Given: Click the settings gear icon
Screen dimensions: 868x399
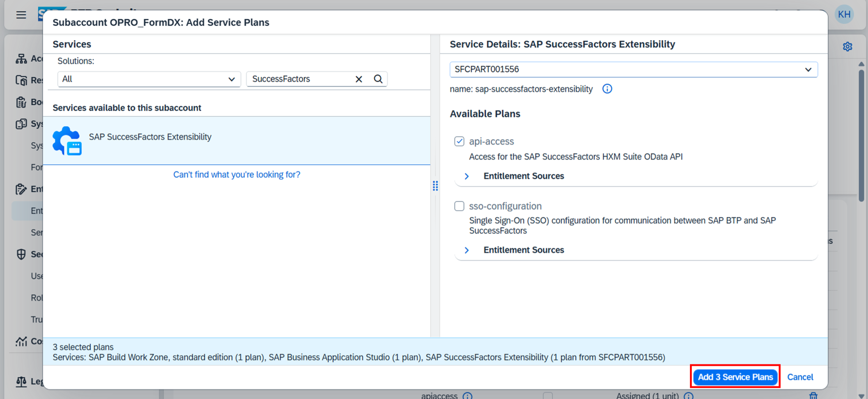Looking at the screenshot, I should click(x=848, y=47).
